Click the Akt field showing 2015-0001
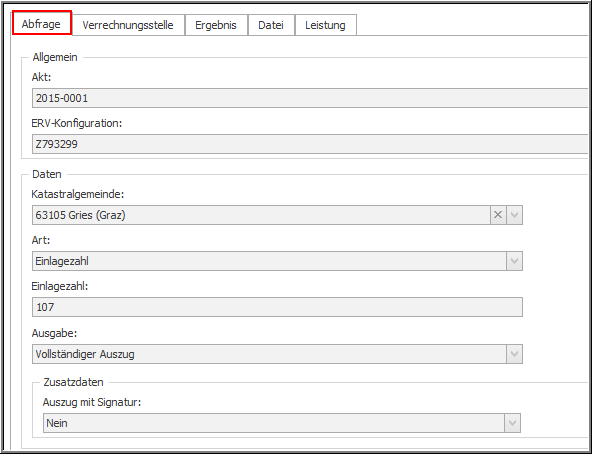The width and height of the screenshot is (592, 454). point(310,98)
